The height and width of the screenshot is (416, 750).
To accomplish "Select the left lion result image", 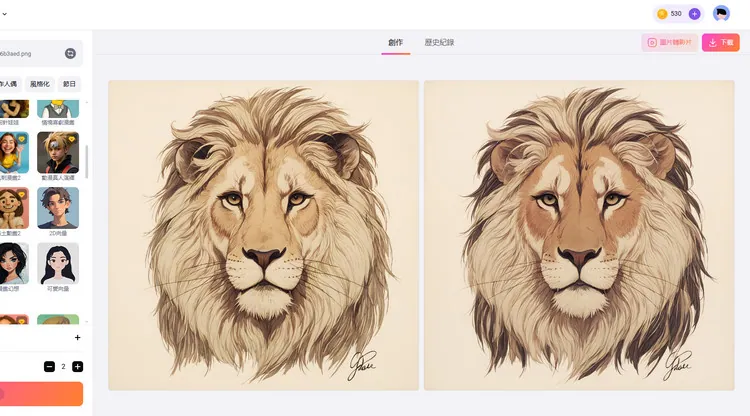I will pyautogui.click(x=264, y=235).
